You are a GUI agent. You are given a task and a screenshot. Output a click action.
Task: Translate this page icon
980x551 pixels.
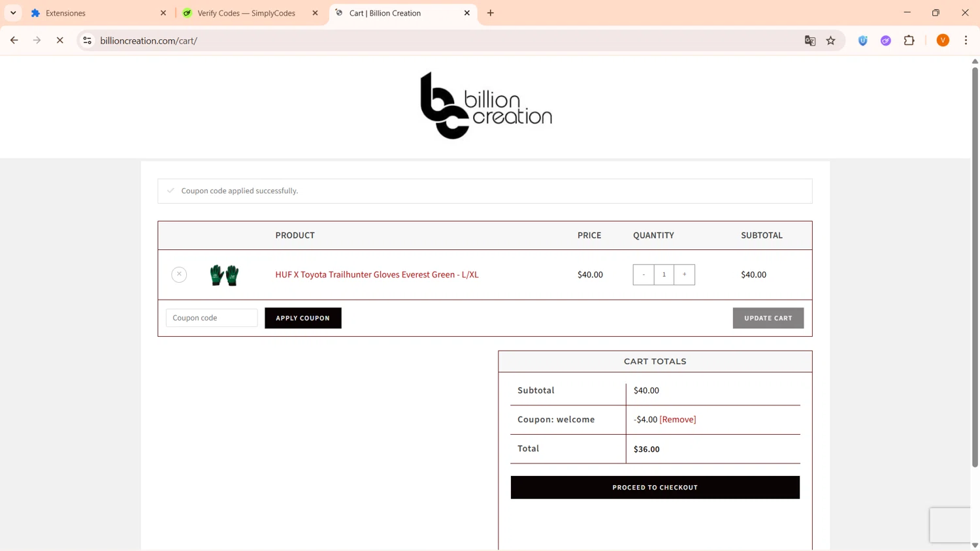810,40
